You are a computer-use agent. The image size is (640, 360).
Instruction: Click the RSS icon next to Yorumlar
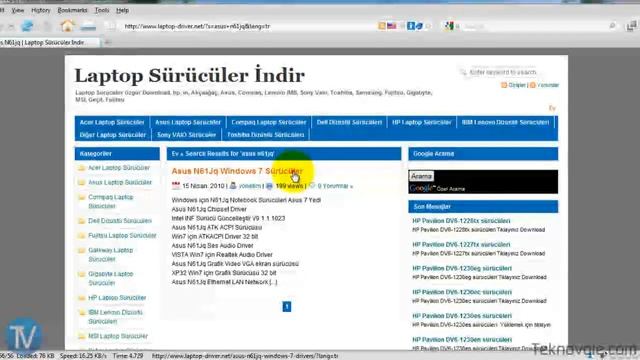pos(532,85)
